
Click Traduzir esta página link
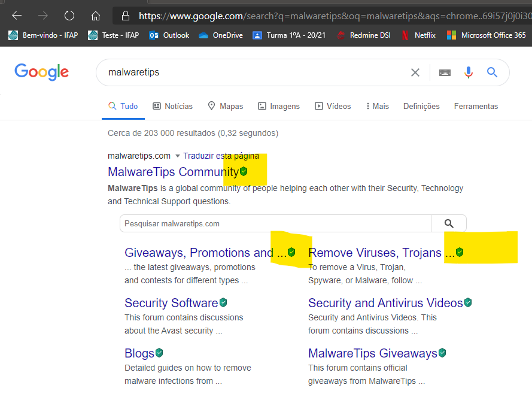tap(221, 156)
